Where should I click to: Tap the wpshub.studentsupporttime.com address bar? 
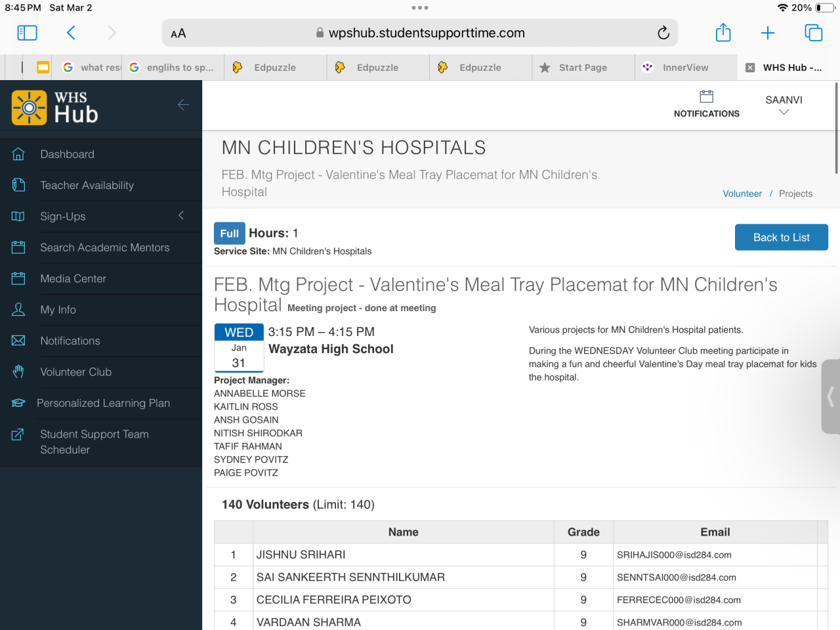(x=420, y=33)
